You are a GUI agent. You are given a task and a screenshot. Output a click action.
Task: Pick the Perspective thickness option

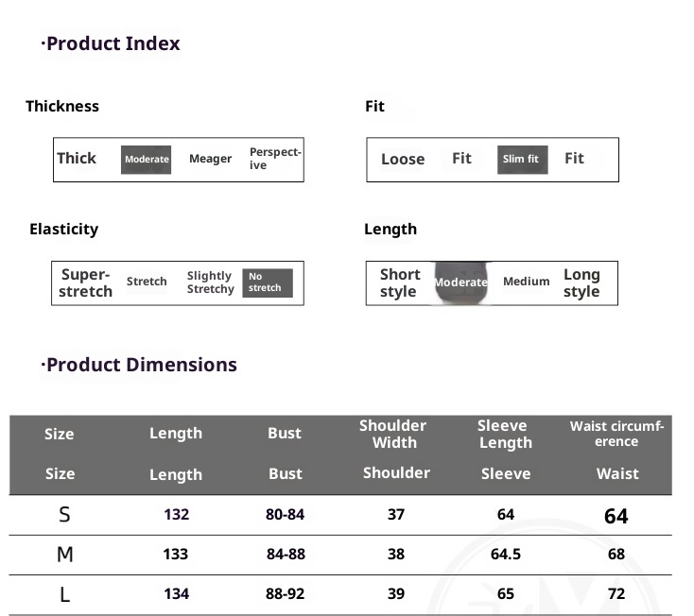[x=275, y=159]
